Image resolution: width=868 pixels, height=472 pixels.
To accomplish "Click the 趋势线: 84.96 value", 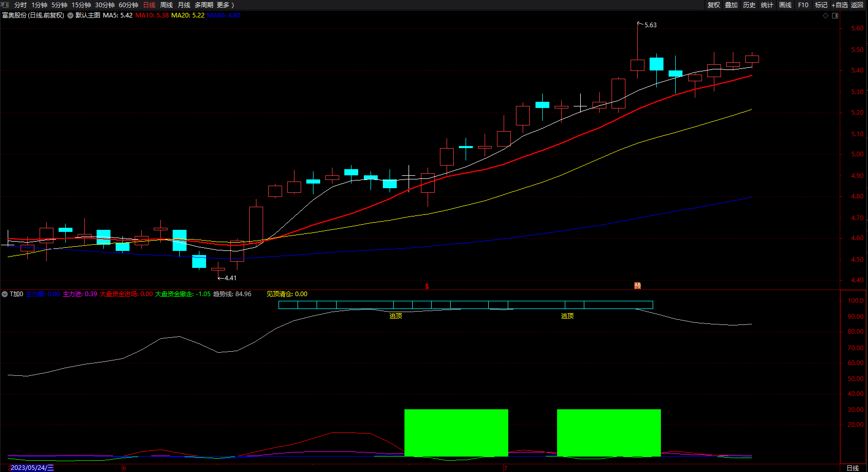I will [232, 294].
